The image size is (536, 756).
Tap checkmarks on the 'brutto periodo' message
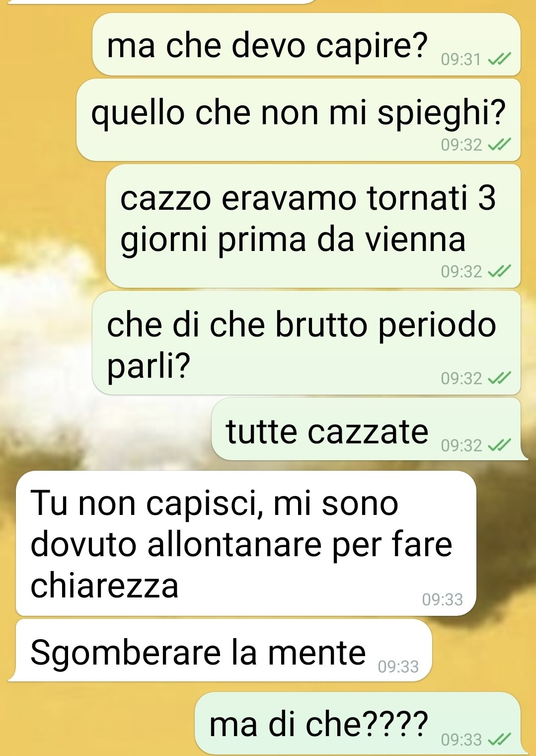[x=499, y=379]
